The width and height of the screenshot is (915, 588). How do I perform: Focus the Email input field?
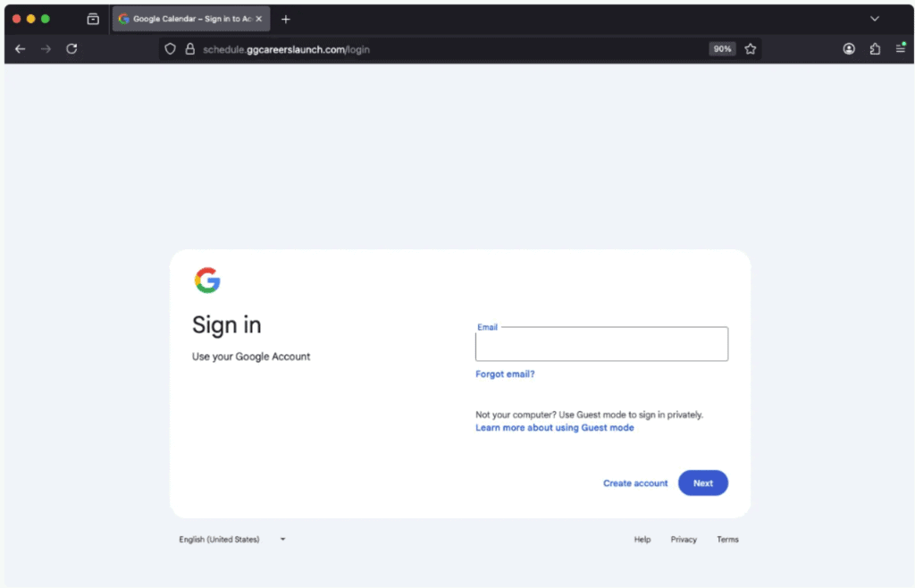[x=601, y=345]
